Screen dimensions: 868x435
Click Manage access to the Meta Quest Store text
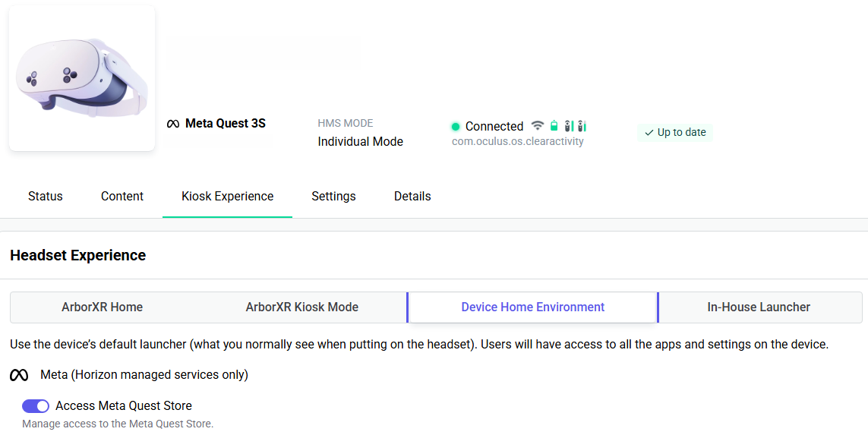pyautogui.click(x=118, y=424)
